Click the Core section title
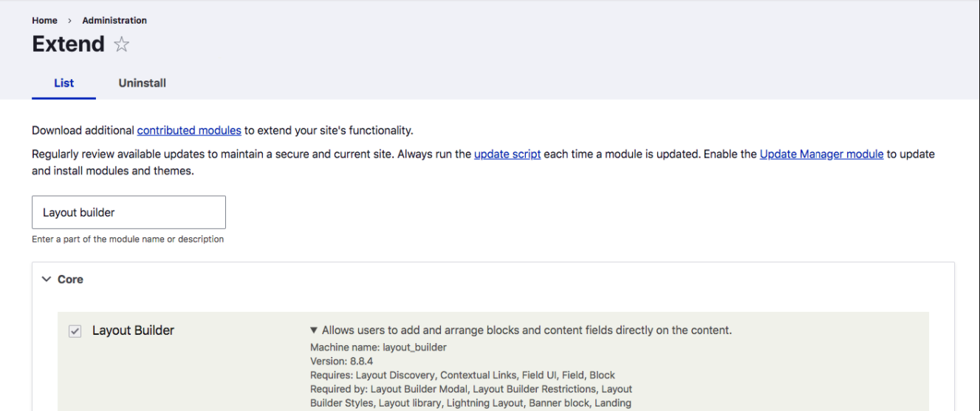 click(70, 279)
